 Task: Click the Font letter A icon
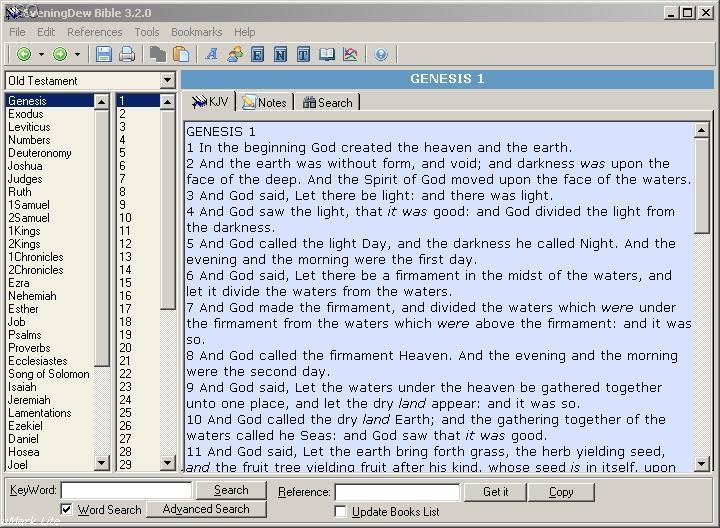tap(212, 54)
